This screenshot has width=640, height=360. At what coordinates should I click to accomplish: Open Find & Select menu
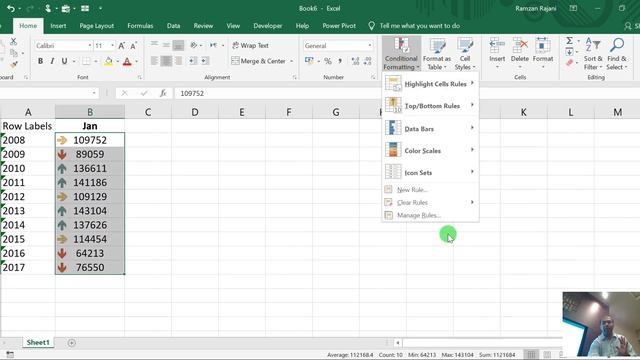[x=617, y=53]
